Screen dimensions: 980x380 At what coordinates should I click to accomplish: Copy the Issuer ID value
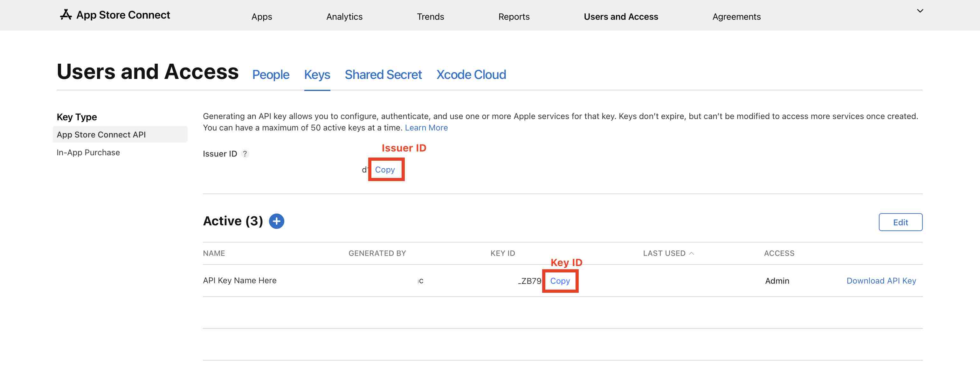click(x=385, y=170)
